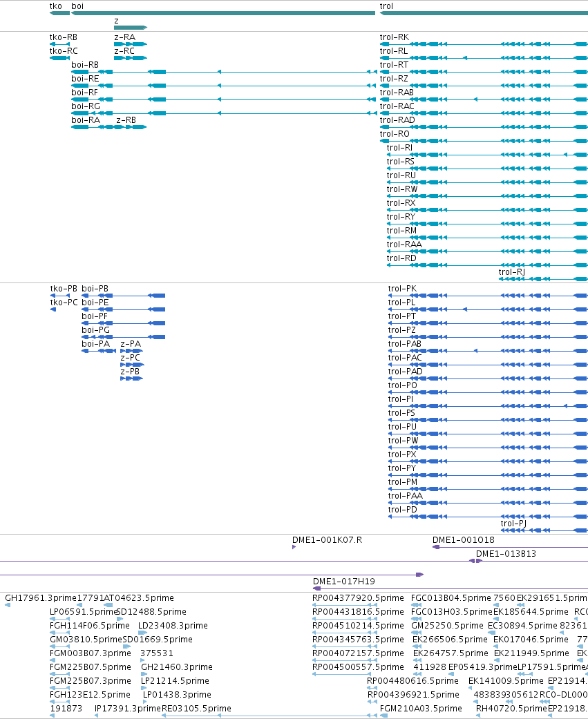The height and width of the screenshot is (719, 588).
Task: Click the long boi gene bar
Action: tap(223, 13)
